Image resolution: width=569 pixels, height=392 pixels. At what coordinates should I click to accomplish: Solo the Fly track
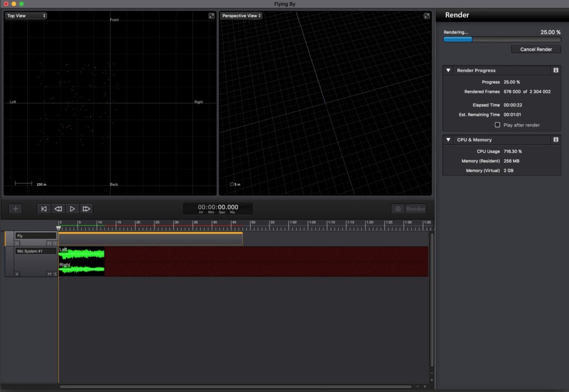pos(55,243)
